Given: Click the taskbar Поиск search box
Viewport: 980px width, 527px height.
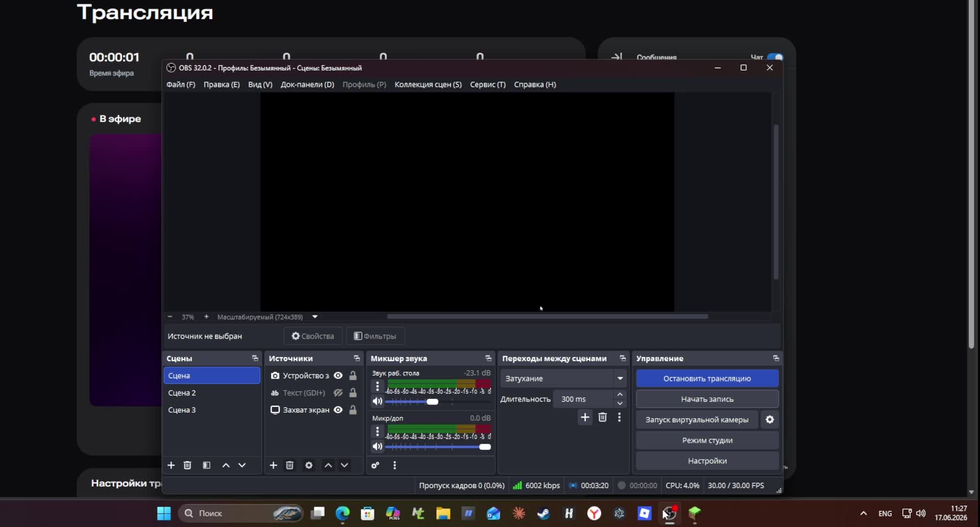Looking at the screenshot, I should click(240, 513).
